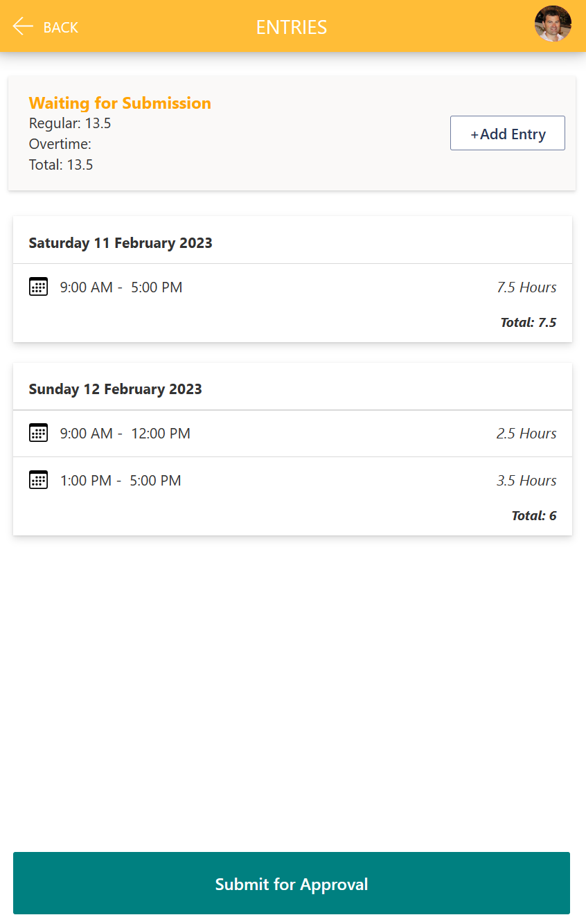The width and height of the screenshot is (586, 924).
Task: Select the Sunday 12 February 2023 header
Action: point(115,389)
